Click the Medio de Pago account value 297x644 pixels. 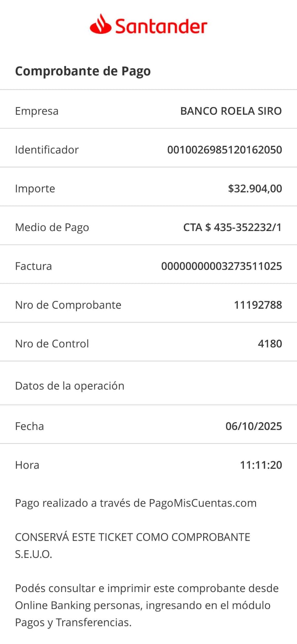(232, 227)
